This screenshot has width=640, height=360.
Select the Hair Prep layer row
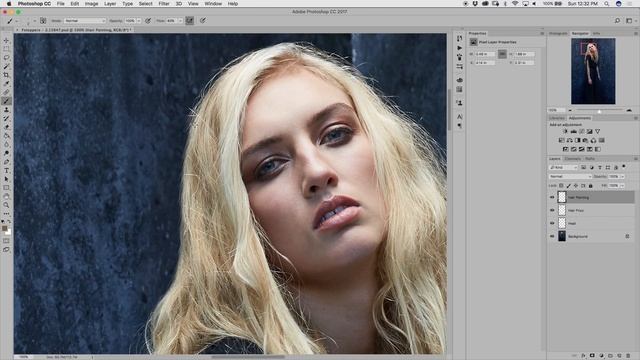[591, 211]
